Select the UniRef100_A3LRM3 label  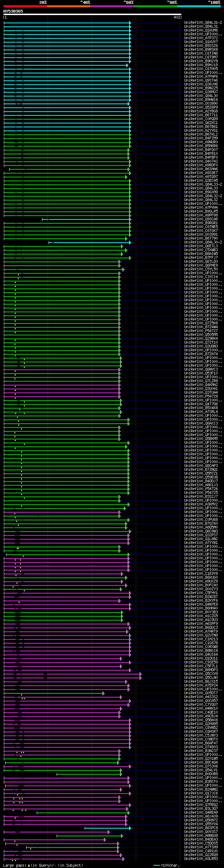(x=201, y=859)
